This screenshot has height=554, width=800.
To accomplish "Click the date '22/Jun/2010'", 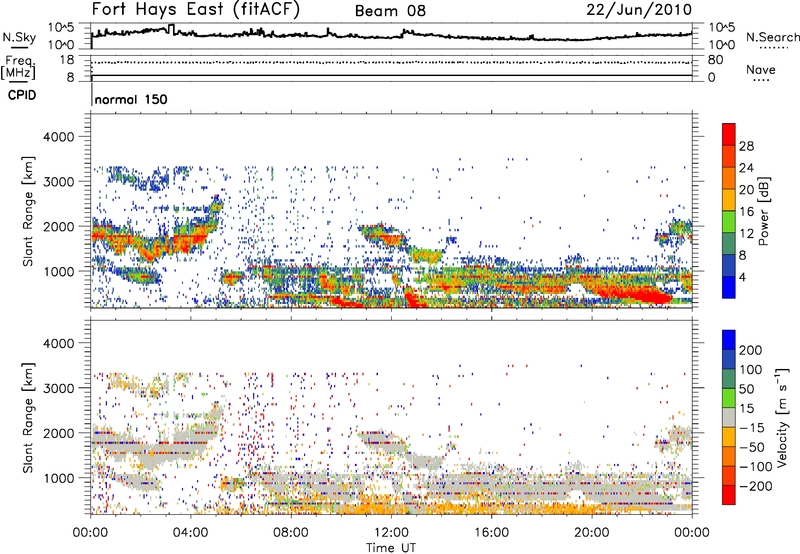I will pos(639,10).
